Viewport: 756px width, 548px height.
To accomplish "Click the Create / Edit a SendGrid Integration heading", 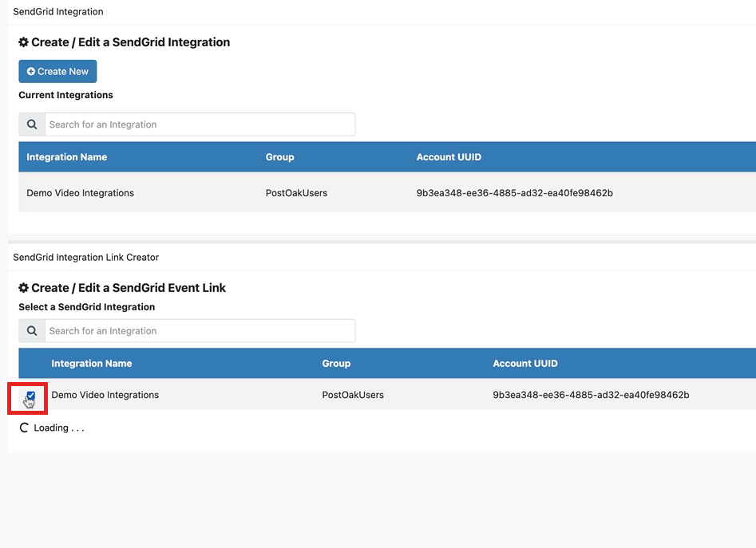I will pos(131,42).
